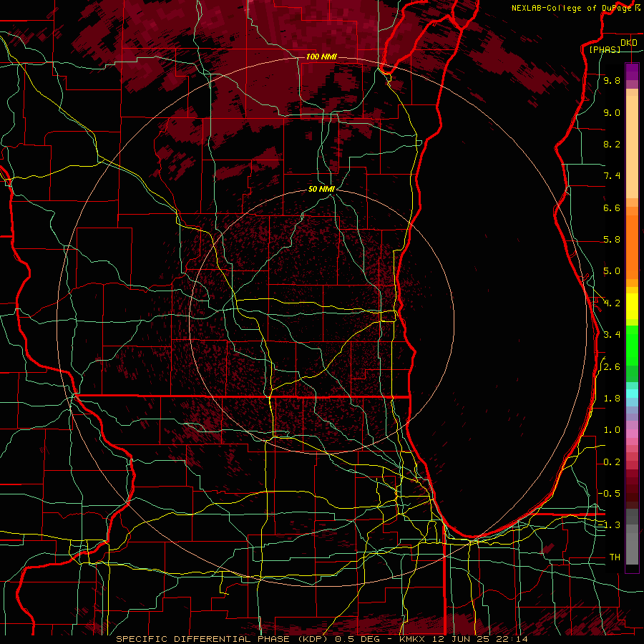644x644 pixels.
Task: Click the [PHAS] unit label
Action: 605,50
